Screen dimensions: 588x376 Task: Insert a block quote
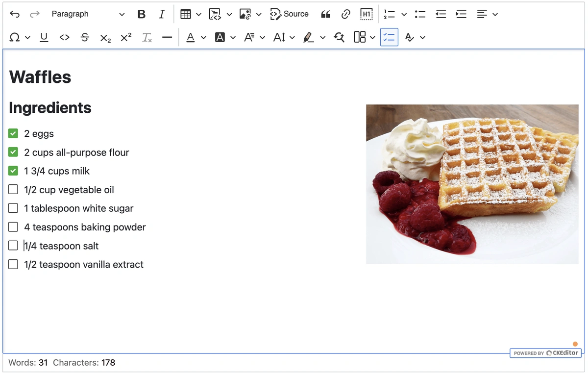(325, 14)
